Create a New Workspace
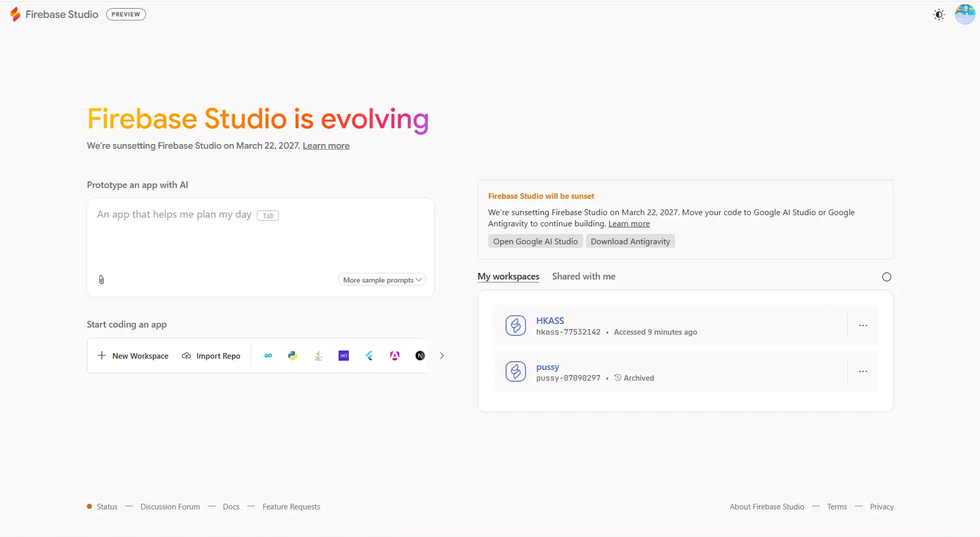980x537 pixels. (133, 356)
